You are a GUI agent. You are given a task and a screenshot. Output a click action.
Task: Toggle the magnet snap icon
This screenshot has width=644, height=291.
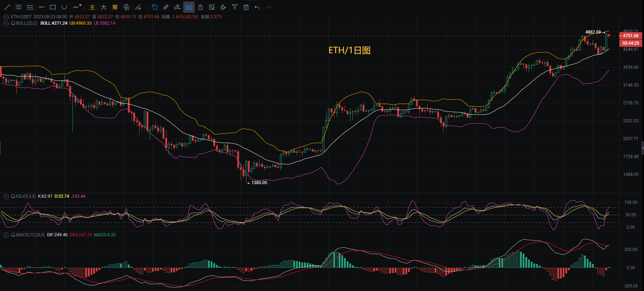tap(223, 7)
